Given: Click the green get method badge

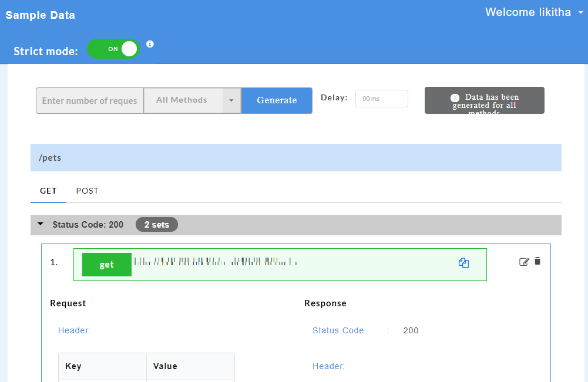Looking at the screenshot, I should pos(106,264).
